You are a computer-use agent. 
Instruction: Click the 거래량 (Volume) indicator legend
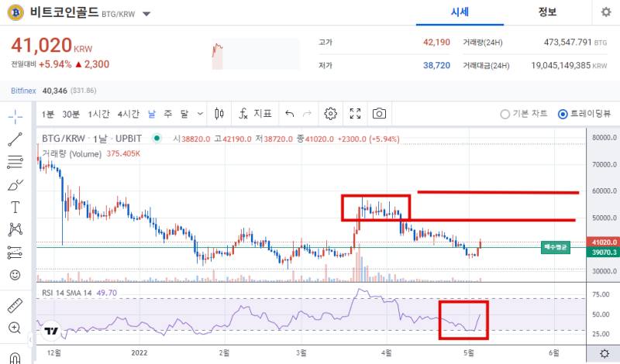pyautogui.click(x=71, y=154)
